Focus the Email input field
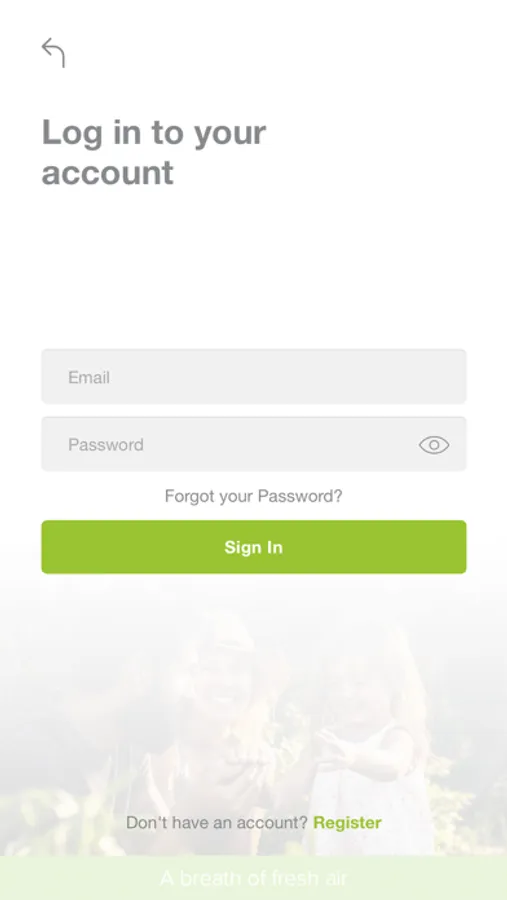 click(x=254, y=377)
